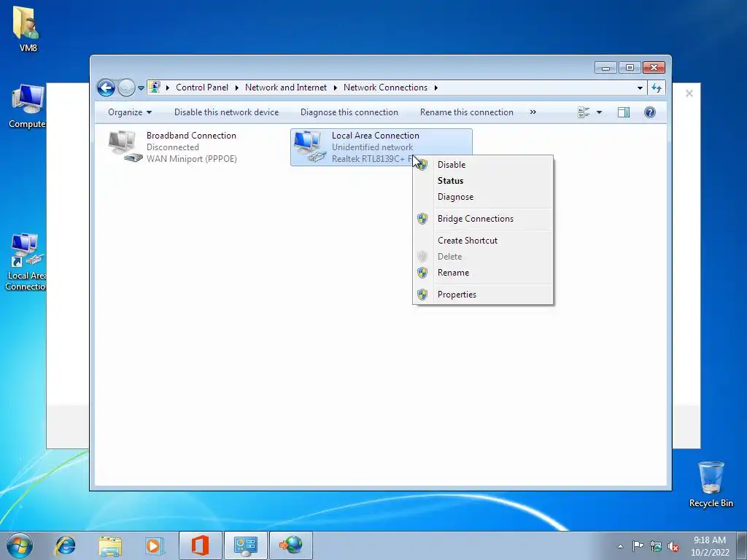747x560 pixels.
Task: Select Network Connections in the breadcrumb
Action: [x=385, y=87]
